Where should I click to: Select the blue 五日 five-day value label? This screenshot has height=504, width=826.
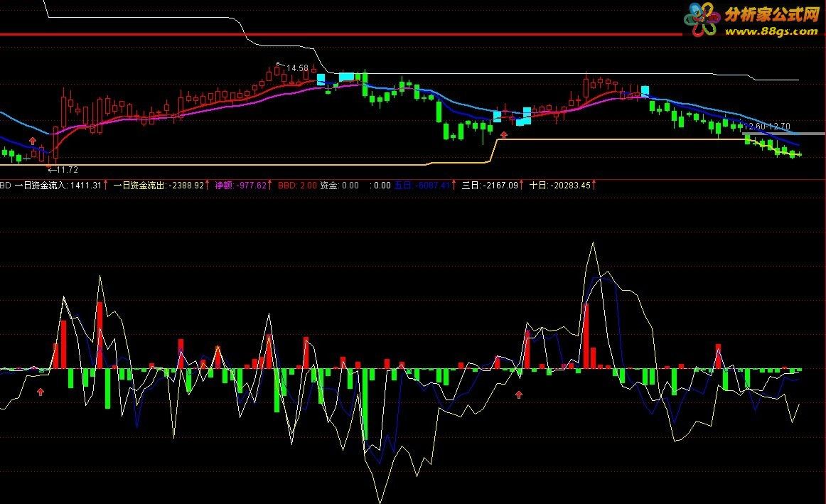[x=422, y=186]
